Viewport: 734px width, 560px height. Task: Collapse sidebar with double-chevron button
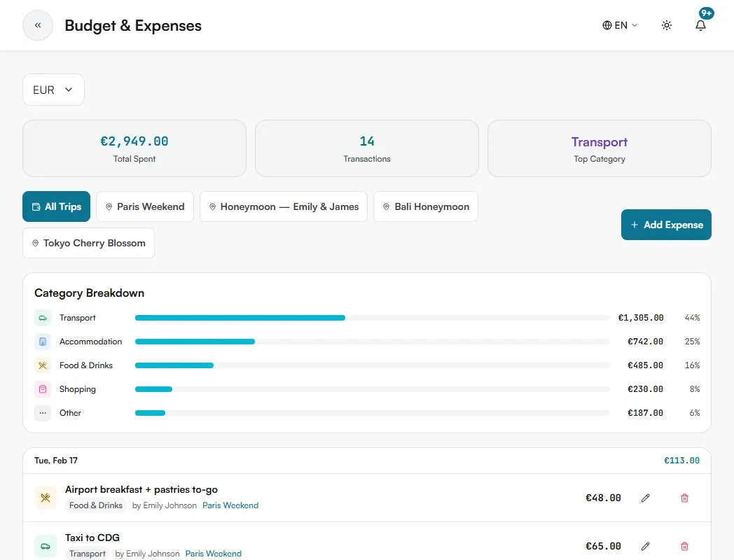38,25
